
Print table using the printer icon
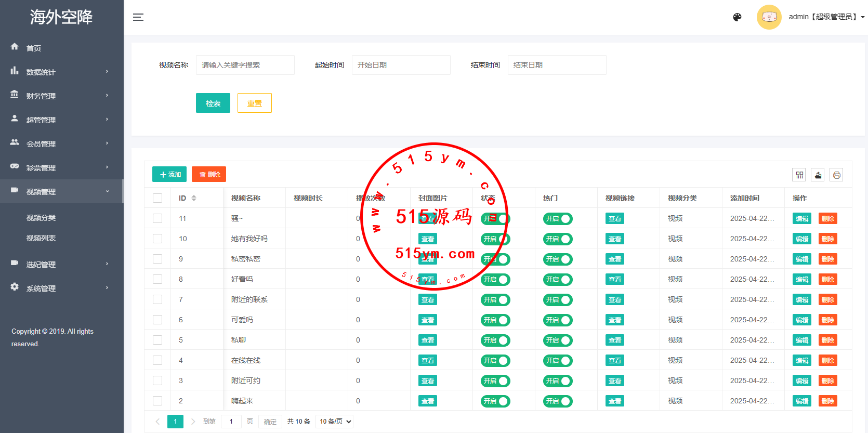[836, 175]
